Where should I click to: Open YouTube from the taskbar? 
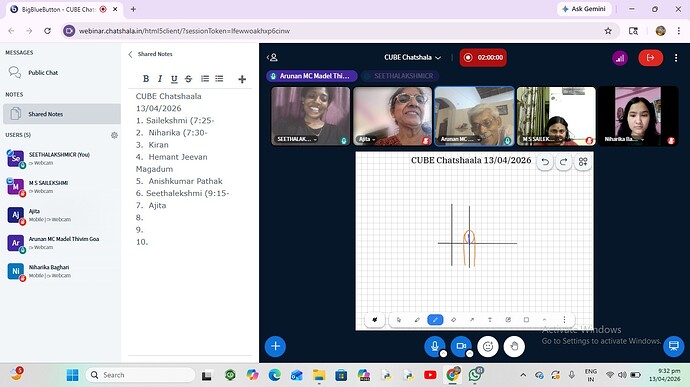(430, 375)
